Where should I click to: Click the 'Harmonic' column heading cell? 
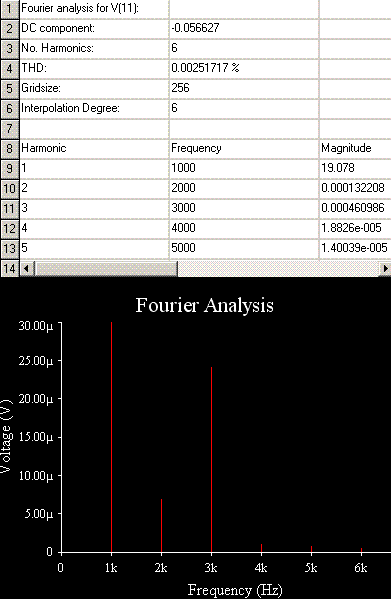(x=94, y=149)
